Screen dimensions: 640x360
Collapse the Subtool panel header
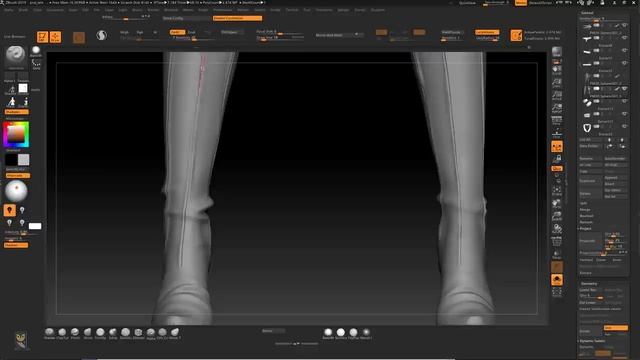tap(587, 13)
